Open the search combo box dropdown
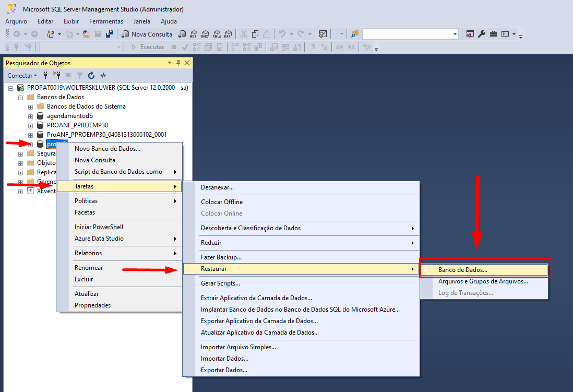 [455, 34]
